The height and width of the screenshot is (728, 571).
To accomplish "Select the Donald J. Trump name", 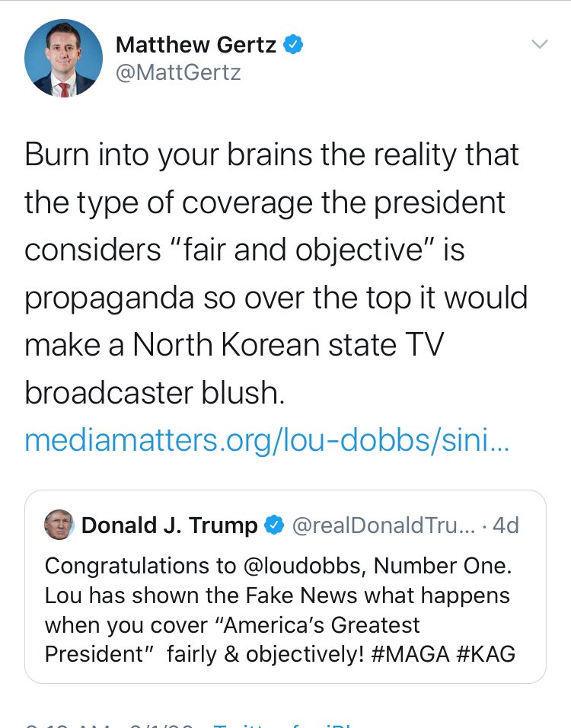I will pyautogui.click(x=170, y=525).
